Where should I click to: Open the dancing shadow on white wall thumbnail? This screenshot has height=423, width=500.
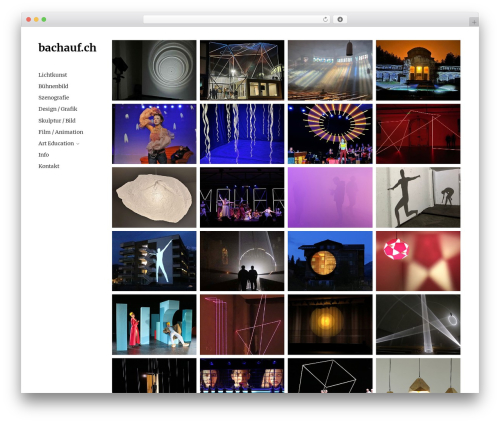(418, 198)
